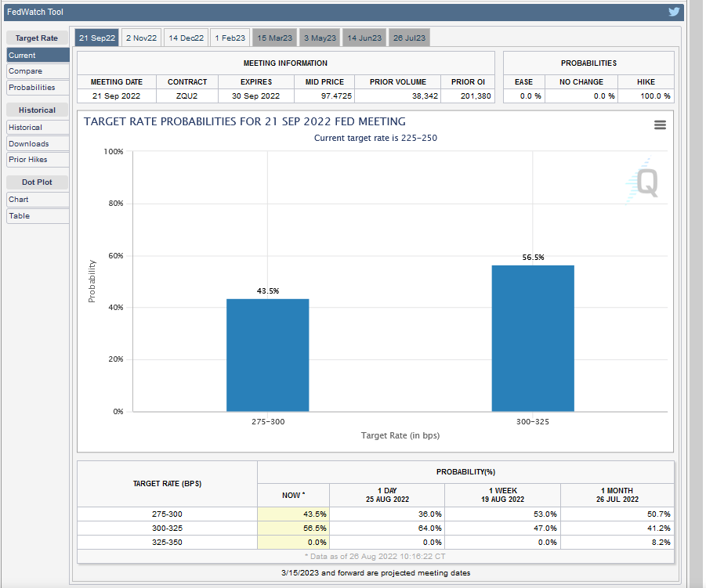Switch to the 14 Dec22 tab
The image size is (706, 588).
coord(186,38)
